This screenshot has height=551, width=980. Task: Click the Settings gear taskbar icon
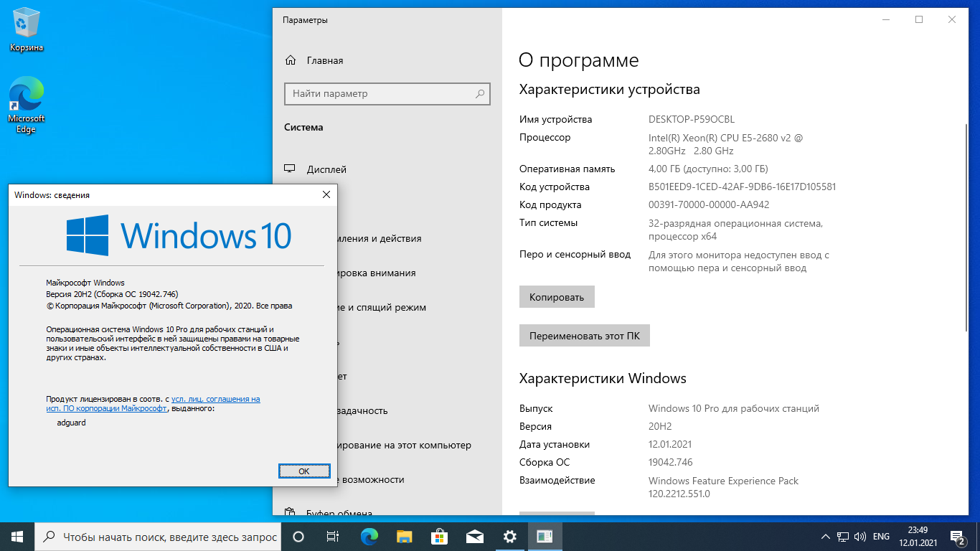(x=510, y=537)
